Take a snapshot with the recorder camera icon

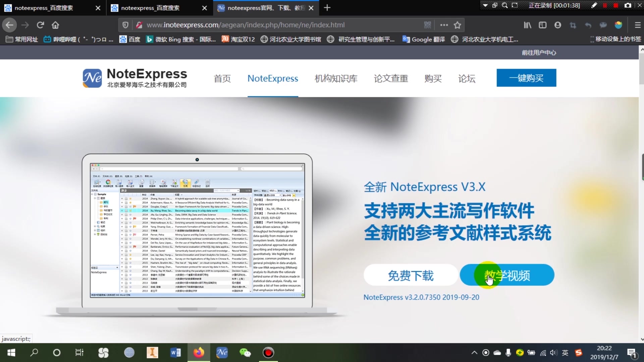[x=628, y=5]
